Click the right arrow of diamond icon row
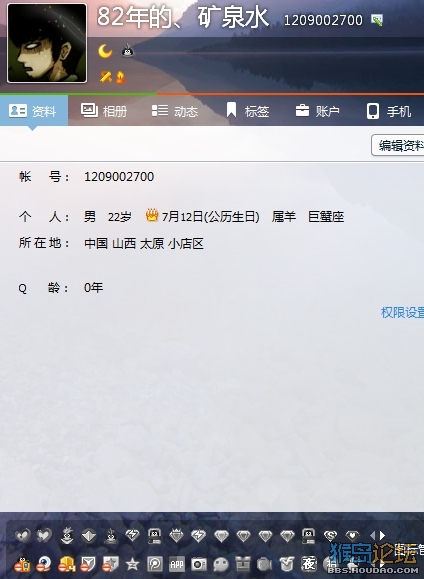The image size is (424, 579). (382, 535)
